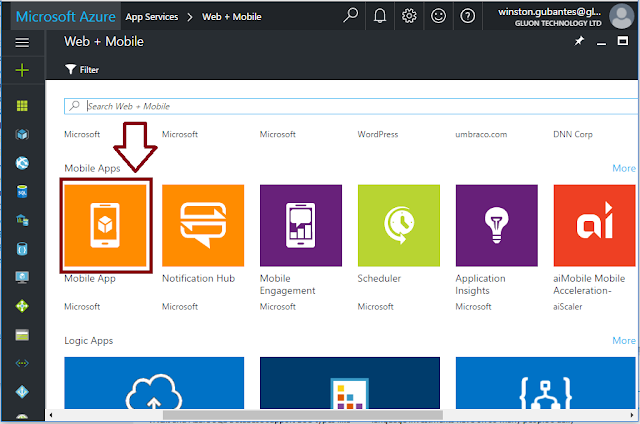Click the Scheduler label

pyautogui.click(x=379, y=278)
